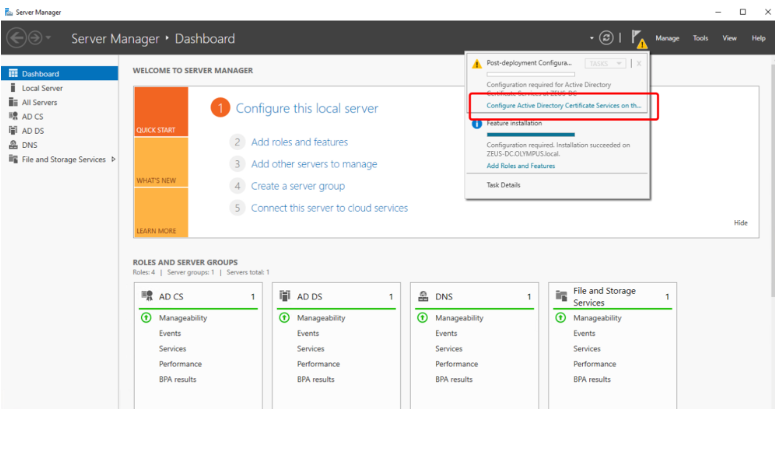775x470 pixels.
Task: Open the Tasks dropdown in the notification
Action: point(606,63)
